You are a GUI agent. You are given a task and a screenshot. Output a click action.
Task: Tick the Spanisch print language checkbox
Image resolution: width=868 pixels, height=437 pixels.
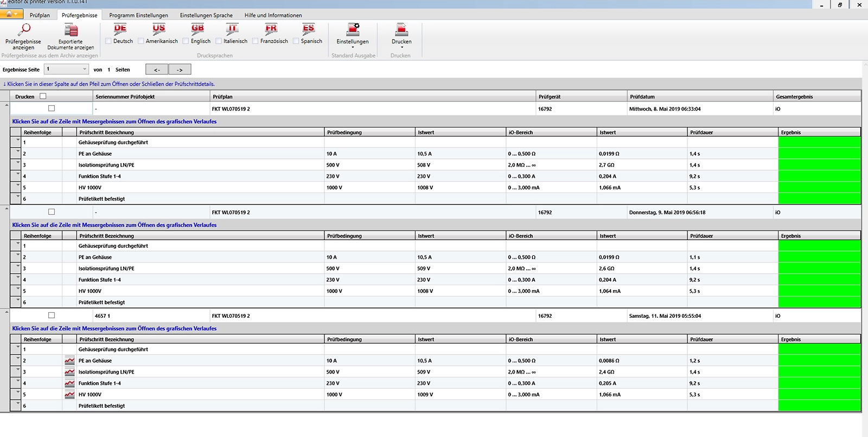[x=296, y=41]
